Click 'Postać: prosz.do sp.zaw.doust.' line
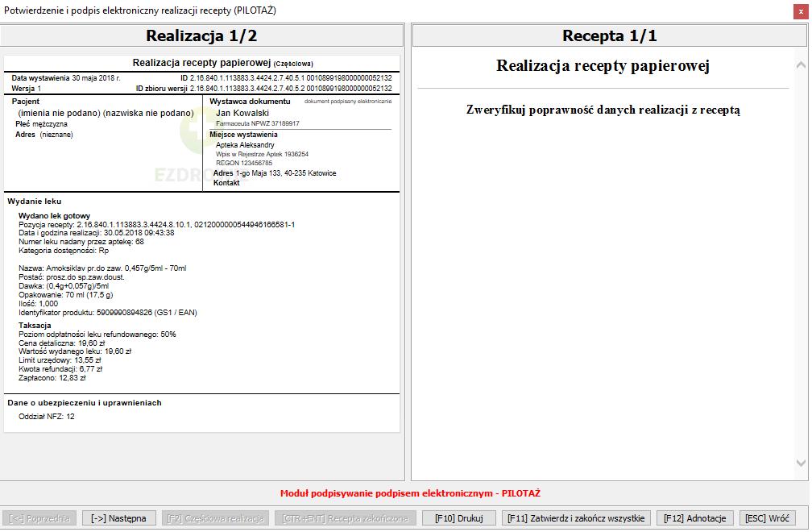Screen dimensions: 812x532 (72, 277)
